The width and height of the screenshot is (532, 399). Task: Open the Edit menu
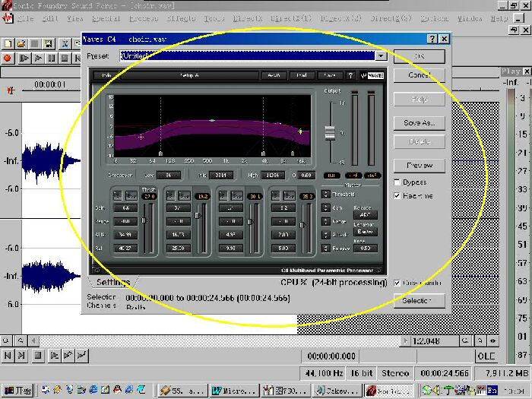coord(50,18)
